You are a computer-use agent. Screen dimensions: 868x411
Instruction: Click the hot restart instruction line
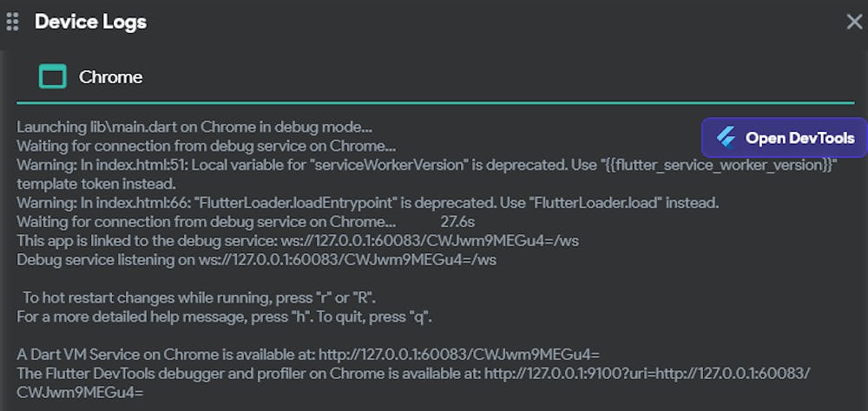tap(199, 297)
